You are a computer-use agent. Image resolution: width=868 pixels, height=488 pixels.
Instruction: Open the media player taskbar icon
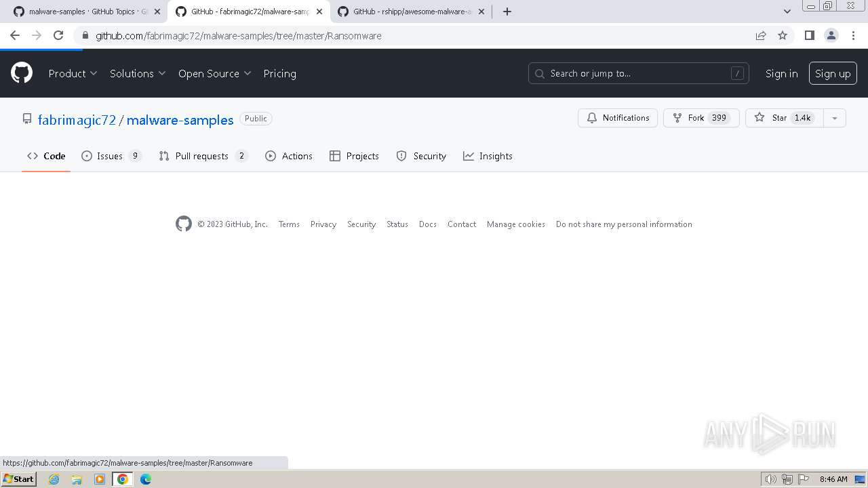point(100,479)
